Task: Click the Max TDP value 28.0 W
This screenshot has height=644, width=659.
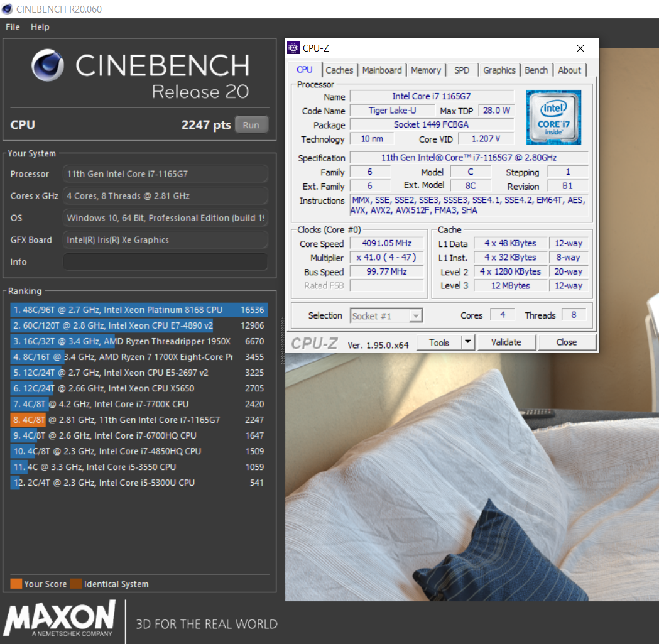Action: (496, 111)
